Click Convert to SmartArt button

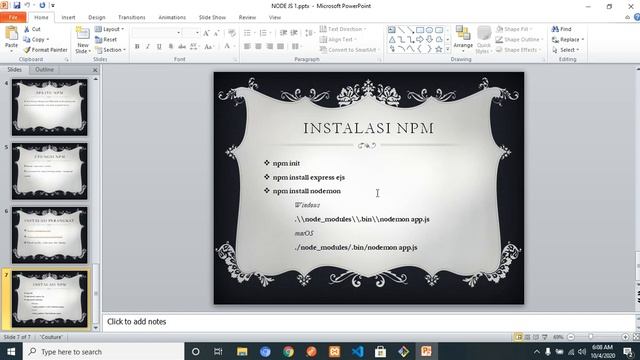click(x=349, y=50)
